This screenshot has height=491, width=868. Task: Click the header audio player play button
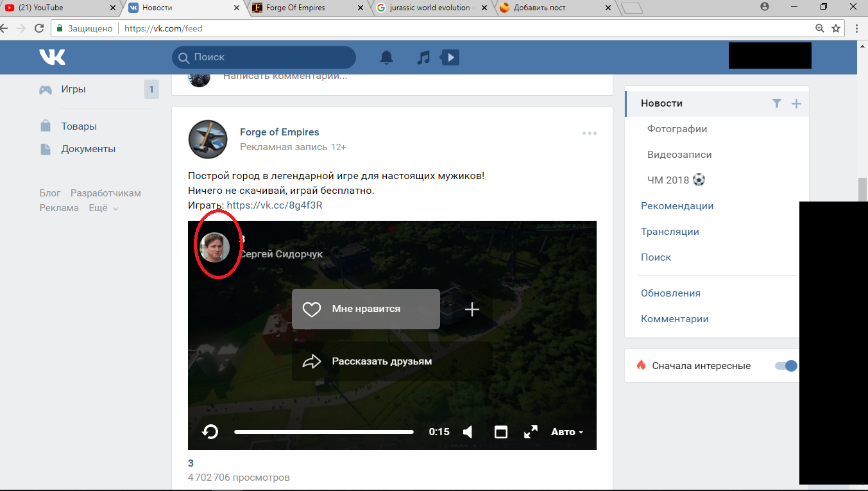(x=450, y=58)
